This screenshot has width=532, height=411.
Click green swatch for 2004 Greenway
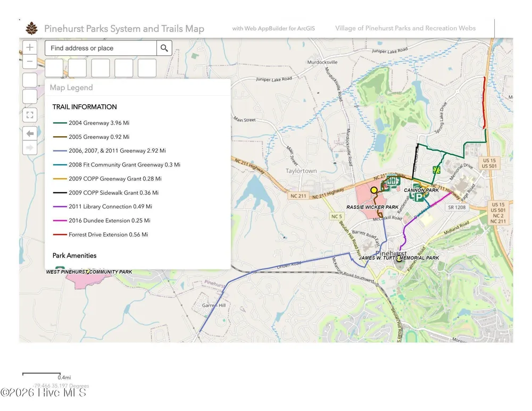[60, 123]
